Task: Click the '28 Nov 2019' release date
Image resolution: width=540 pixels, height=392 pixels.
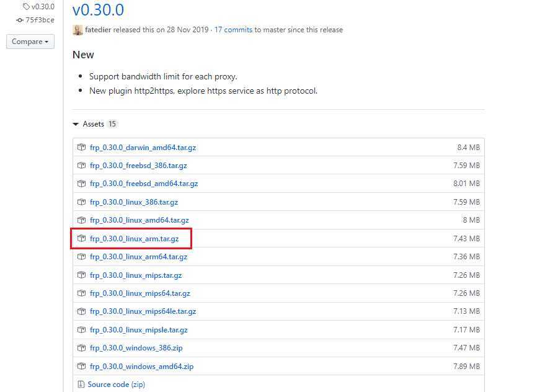Action: click(x=188, y=30)
